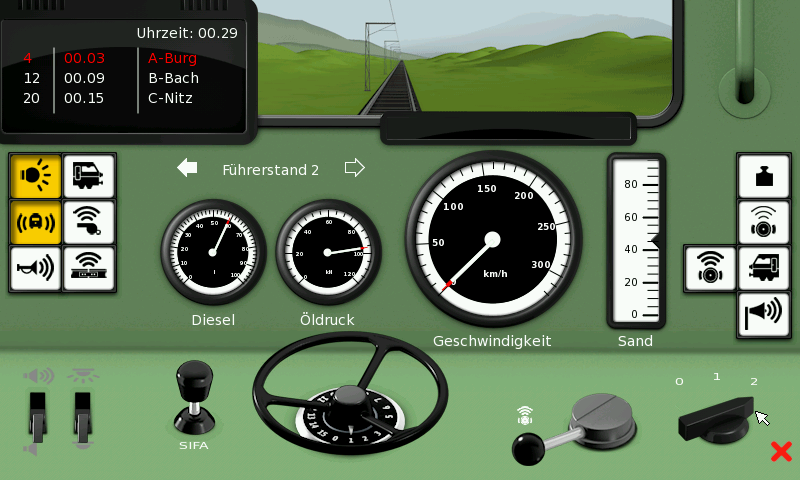Click the right panel locomotive icon
This screenshot has height=480, width=800.
coord(764,269)
